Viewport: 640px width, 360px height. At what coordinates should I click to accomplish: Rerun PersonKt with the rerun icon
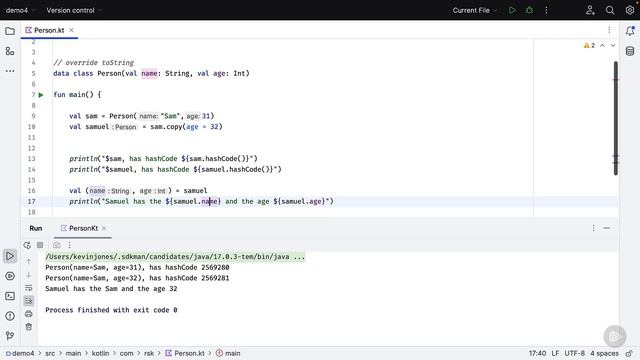point(27,245)
